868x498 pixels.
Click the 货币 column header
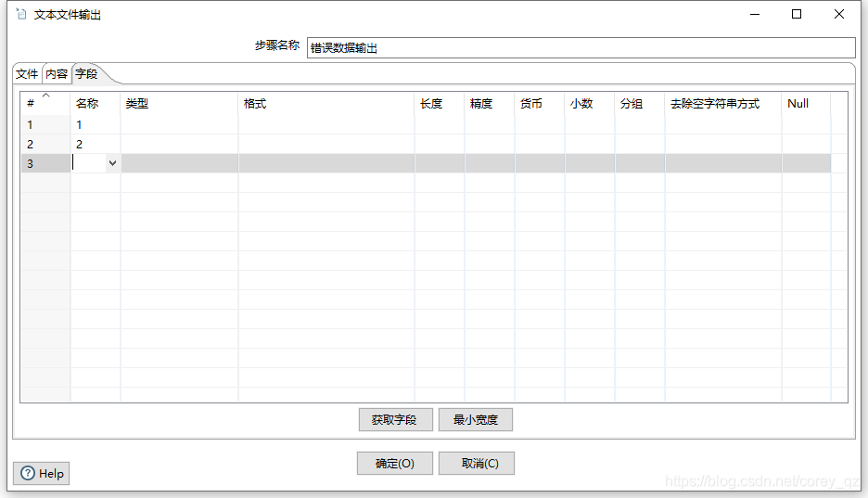point(540,104)
